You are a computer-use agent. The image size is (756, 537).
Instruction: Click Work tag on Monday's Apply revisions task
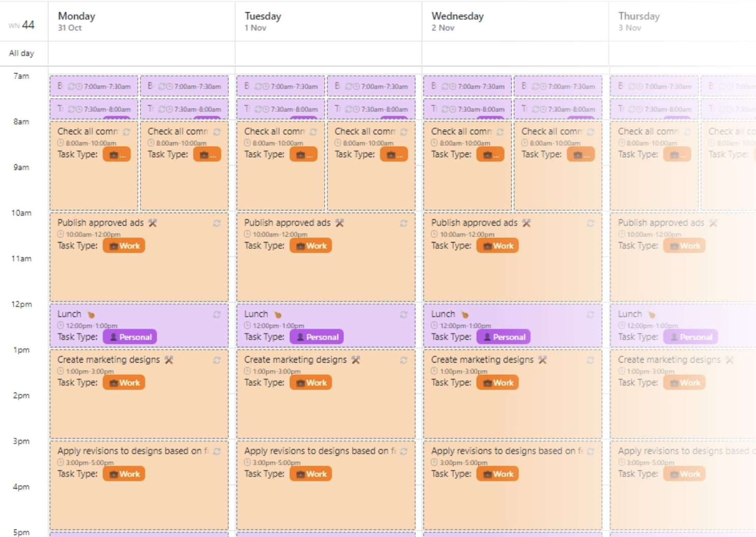pyautogui.click(x=124, y=474)
